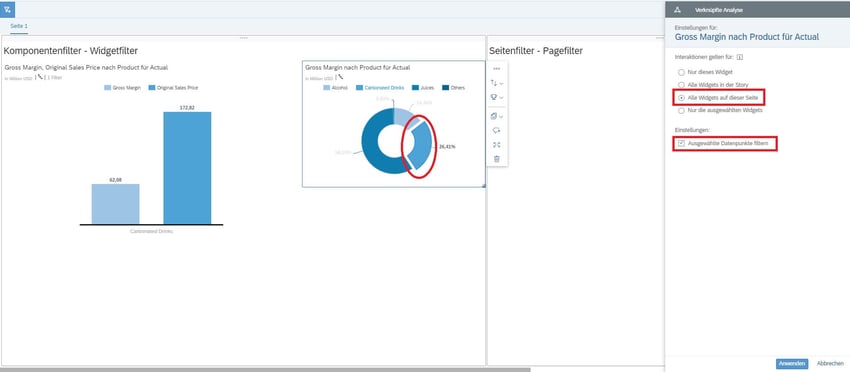Click the Abbrechen button
The width and height of the screenshot is (850, 372).
click(830, 363)
